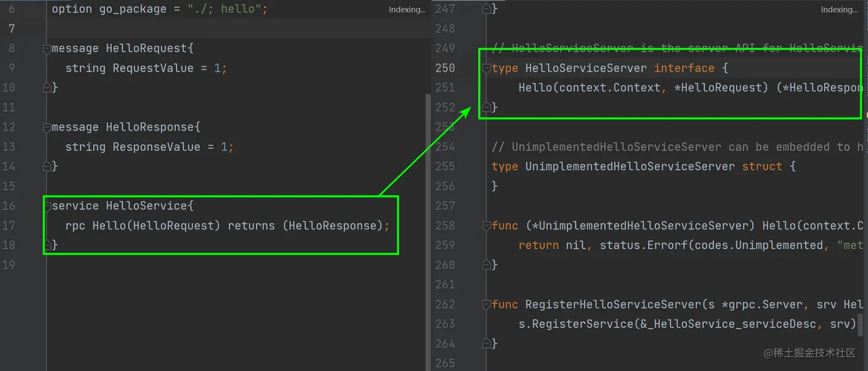Click "context.Context" on line 251
The height and width of the screenshot is (371, 868).
tap(610, 88)
